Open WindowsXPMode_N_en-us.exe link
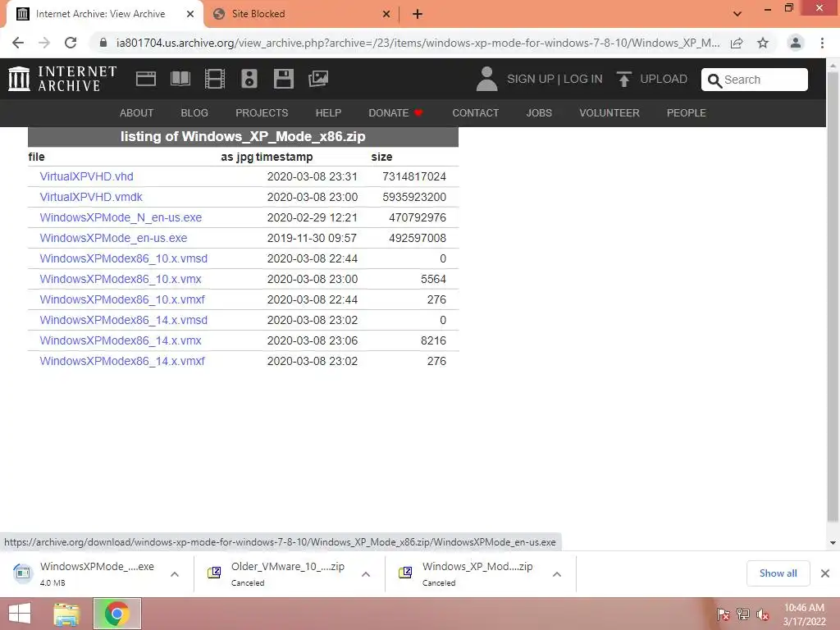Viewport: 840px width, 630px height. point(121,217)
